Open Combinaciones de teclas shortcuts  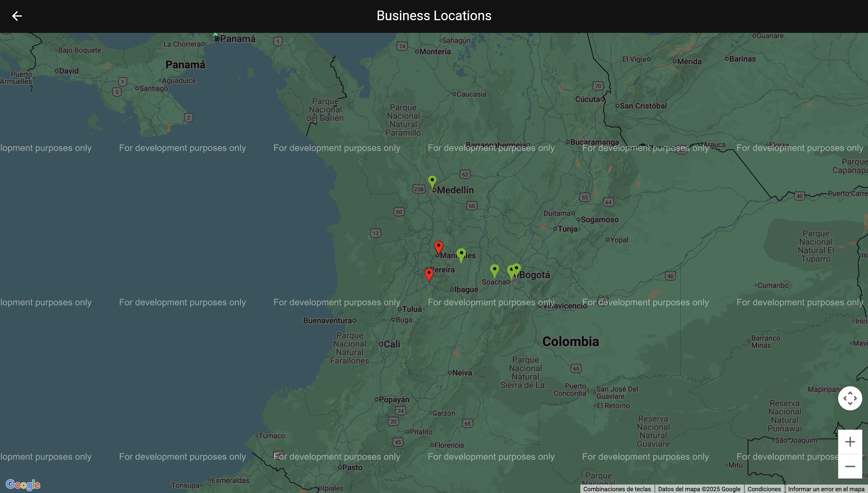coord(617,489)
